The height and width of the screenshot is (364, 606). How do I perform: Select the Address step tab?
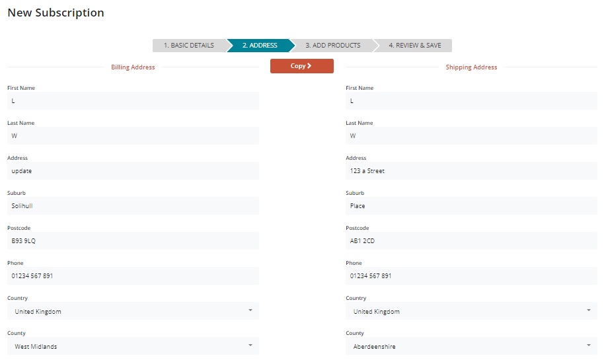coord(260,46)
